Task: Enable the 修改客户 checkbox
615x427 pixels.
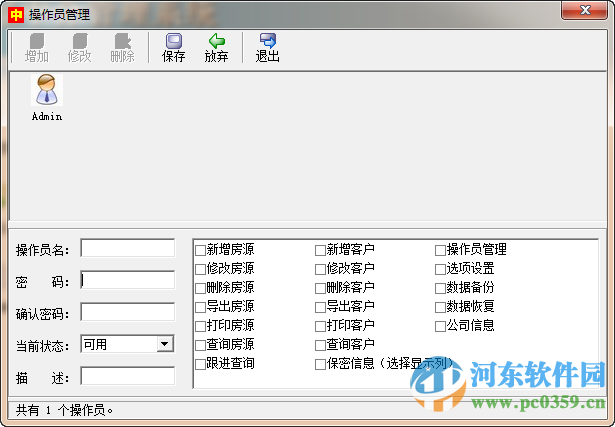Action: (320, 269)
